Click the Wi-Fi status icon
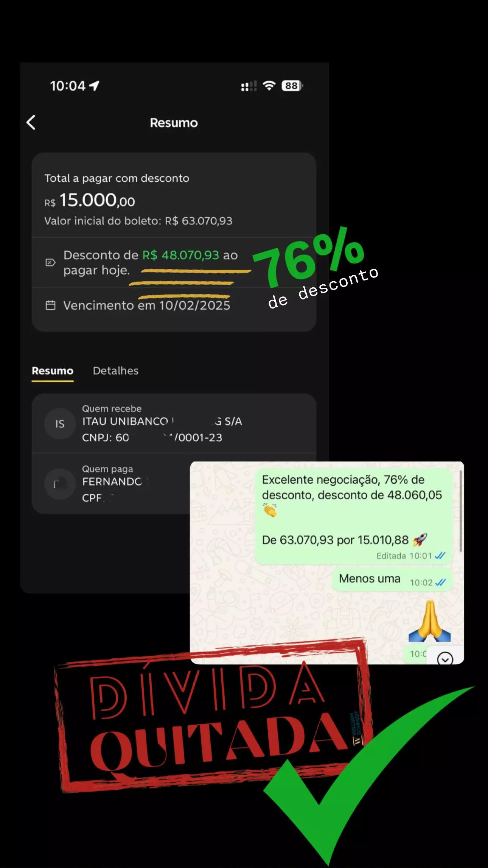 coord(269,86)
